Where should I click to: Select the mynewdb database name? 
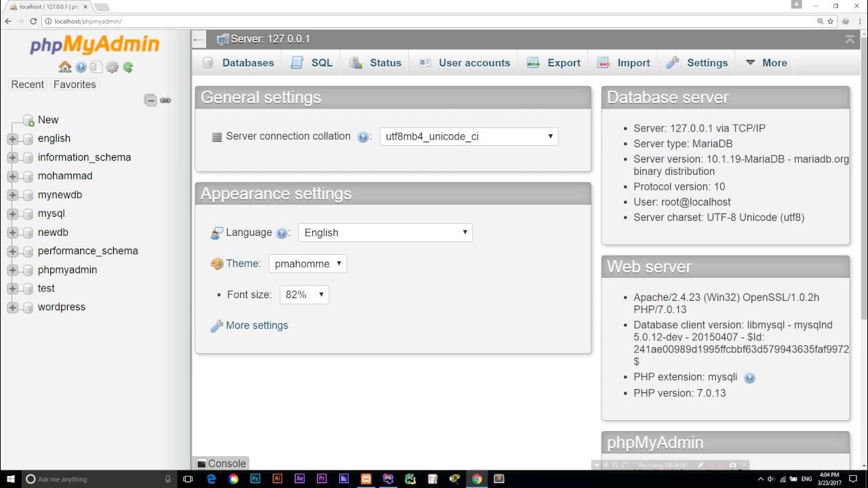pos(60,195)
